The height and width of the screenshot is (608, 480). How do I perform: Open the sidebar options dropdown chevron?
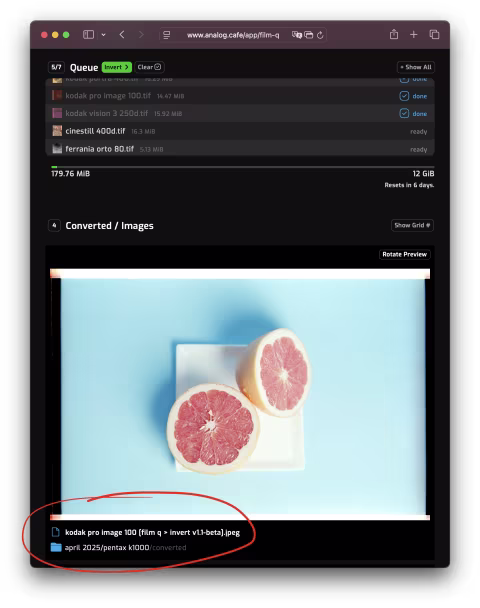(104, 35)
